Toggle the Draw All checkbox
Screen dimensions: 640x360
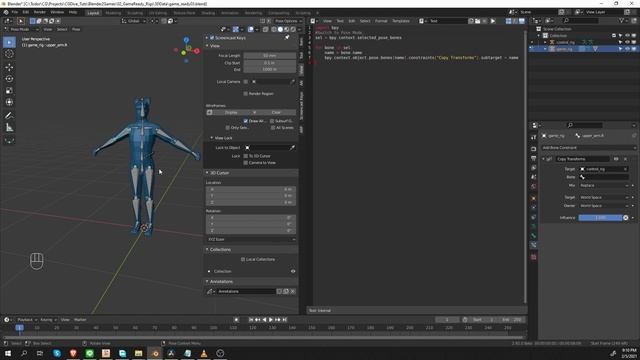pos(246,121)
